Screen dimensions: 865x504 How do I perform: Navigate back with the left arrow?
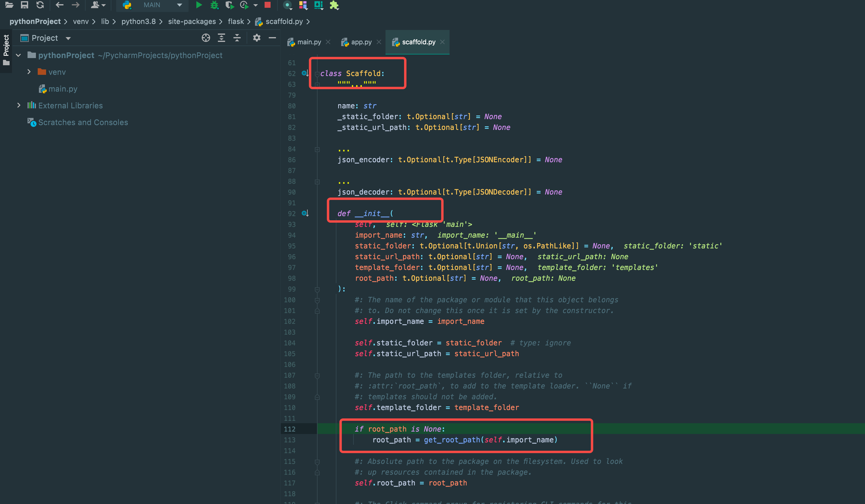(x=59, y=5)
